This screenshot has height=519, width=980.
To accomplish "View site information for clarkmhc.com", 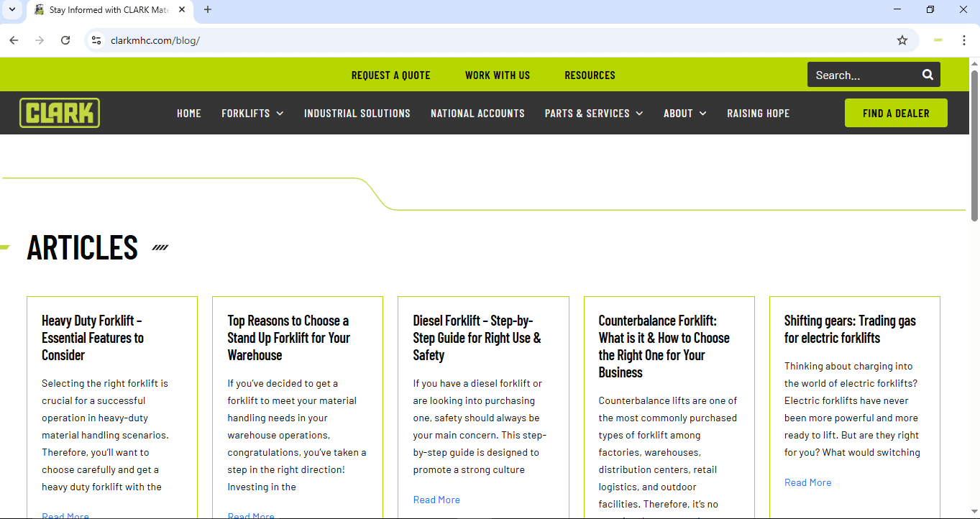I will (x=96, y=40).
